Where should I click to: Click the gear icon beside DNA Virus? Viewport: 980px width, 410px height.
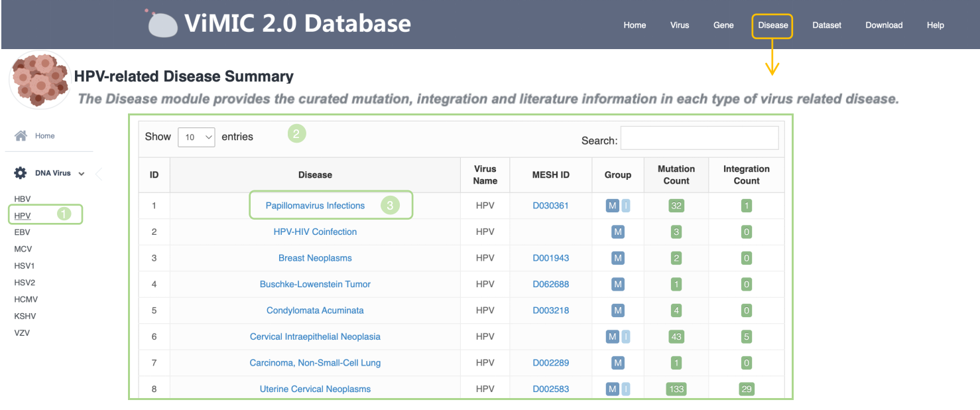[x=21, y=173]
